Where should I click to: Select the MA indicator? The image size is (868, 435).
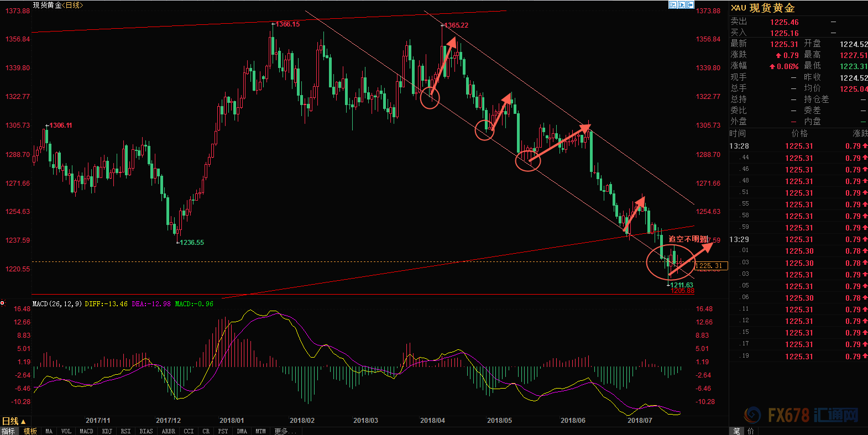pyautogui.click(x=49, y=431)
